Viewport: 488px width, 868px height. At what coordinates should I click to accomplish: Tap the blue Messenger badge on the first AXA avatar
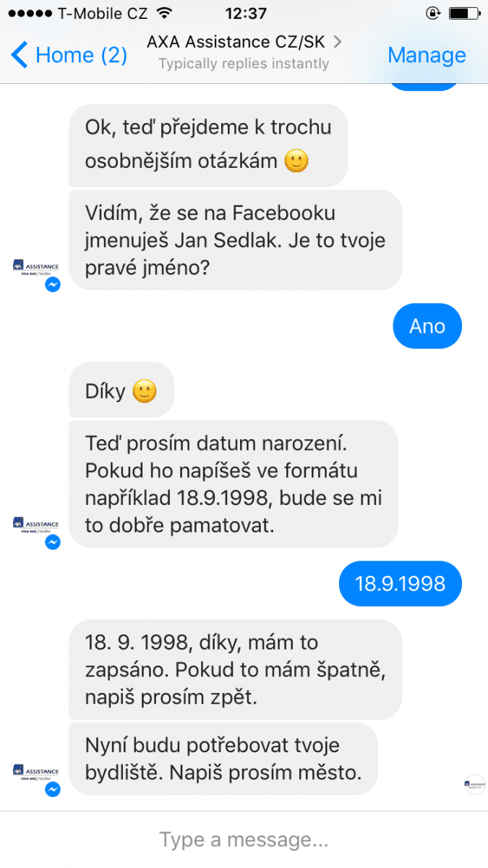pyautogui.click(x=51, y=284)
